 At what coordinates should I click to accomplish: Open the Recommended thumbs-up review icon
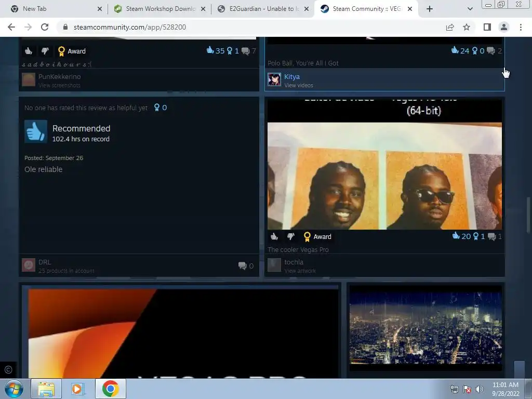click(36, 131)
